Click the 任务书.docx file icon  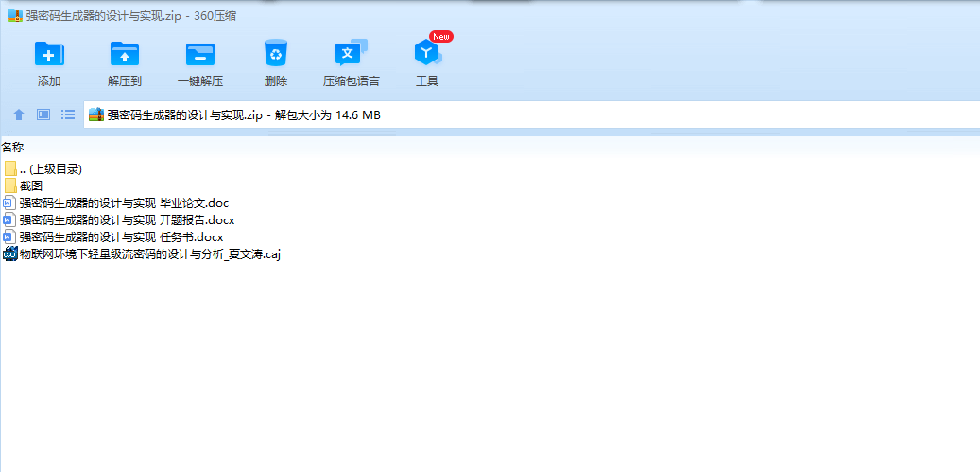9,236
